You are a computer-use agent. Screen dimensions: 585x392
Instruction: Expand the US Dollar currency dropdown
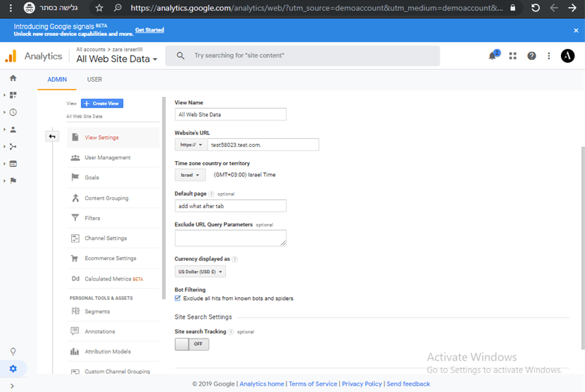click(200, 272)
